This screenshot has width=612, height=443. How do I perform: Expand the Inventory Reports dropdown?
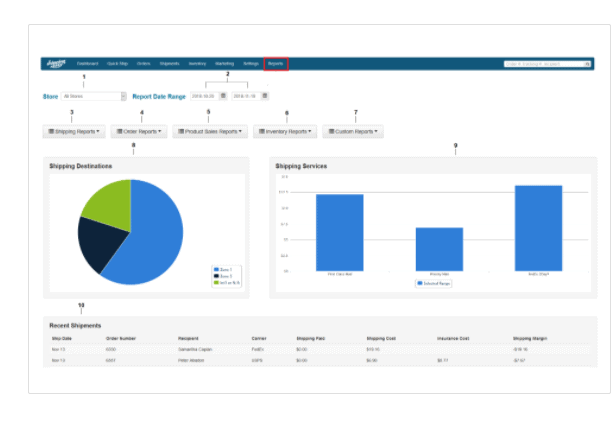tap(285, 132)
